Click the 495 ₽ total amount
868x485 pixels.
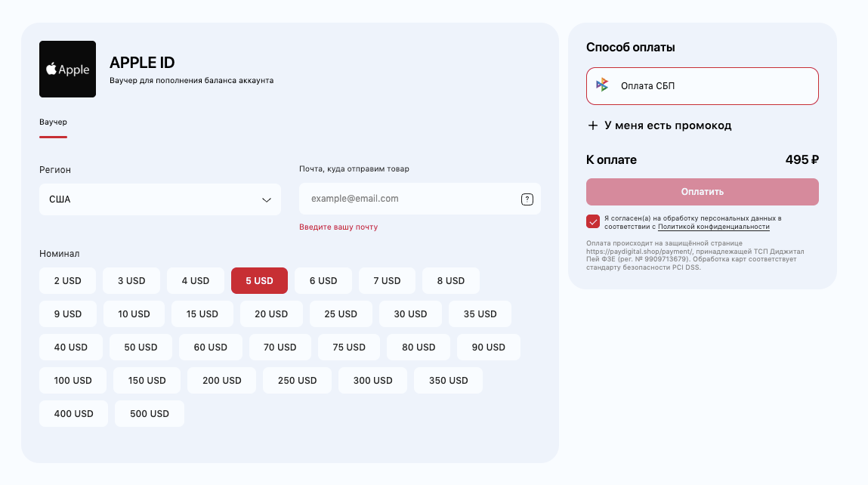[802, 160]
